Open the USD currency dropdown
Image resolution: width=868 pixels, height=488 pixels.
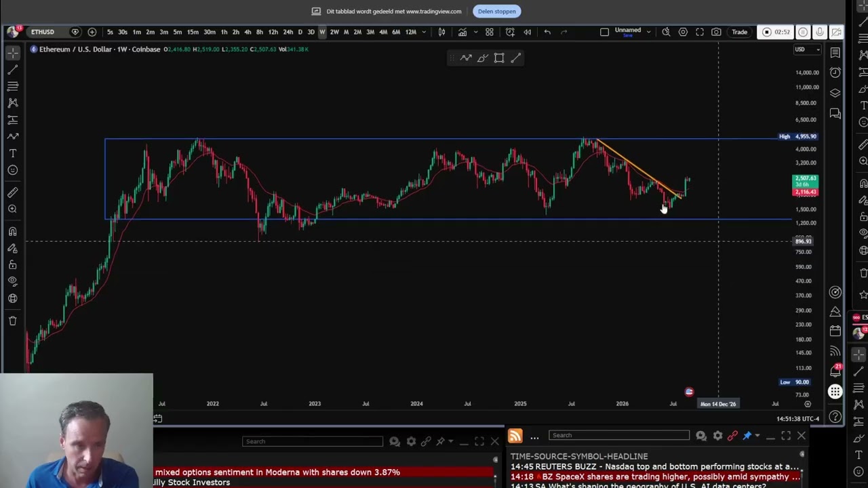point(808,49)
